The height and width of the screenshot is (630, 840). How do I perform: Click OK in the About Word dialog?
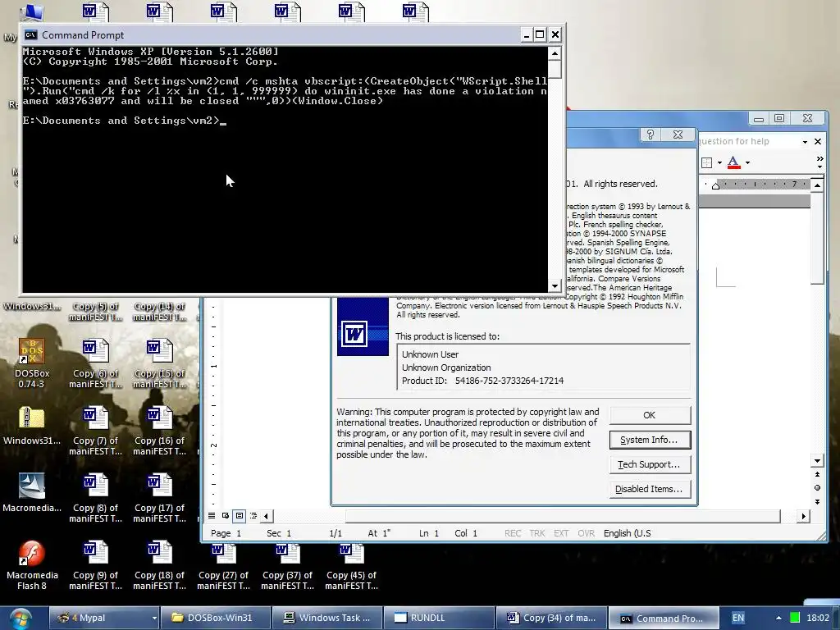click(x=650, y=415)
